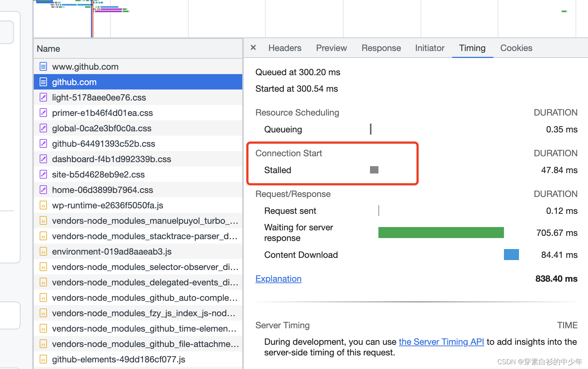Click the green Waiting for server response bar
588x369 pixels.
click(x=441, y=233)
